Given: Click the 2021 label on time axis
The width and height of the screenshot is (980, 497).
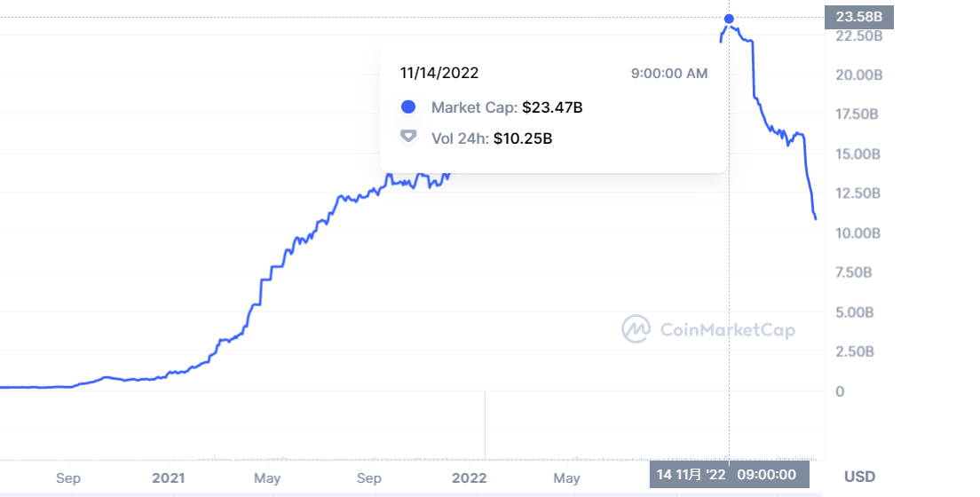Looking at the screenshot, I should tap(168, 478).
